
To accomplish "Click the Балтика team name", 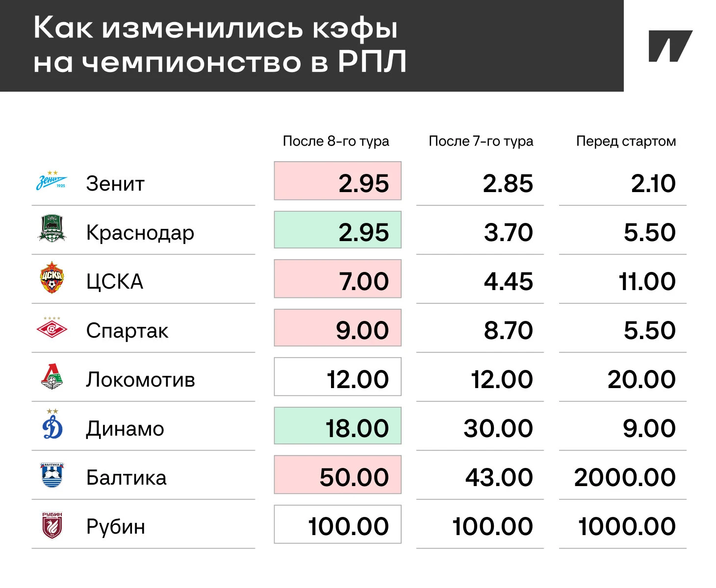I will click(x=127, y=477).
